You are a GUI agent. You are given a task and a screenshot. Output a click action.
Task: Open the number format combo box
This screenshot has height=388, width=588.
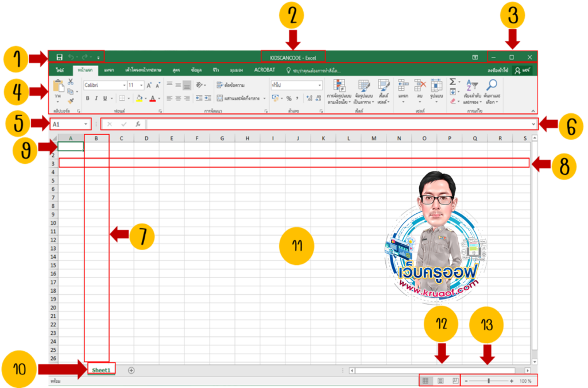pyautogui.click(x=296, y=84)
